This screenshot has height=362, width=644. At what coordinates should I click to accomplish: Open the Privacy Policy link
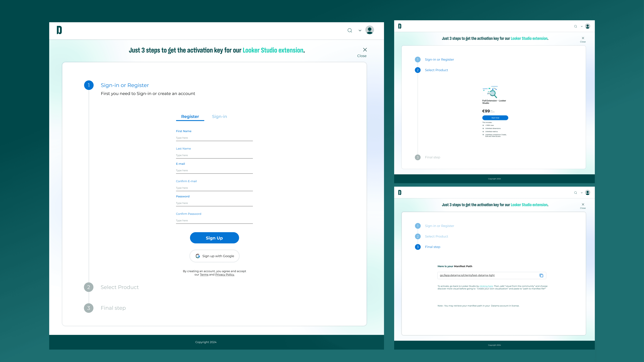[x=225, y=275]
